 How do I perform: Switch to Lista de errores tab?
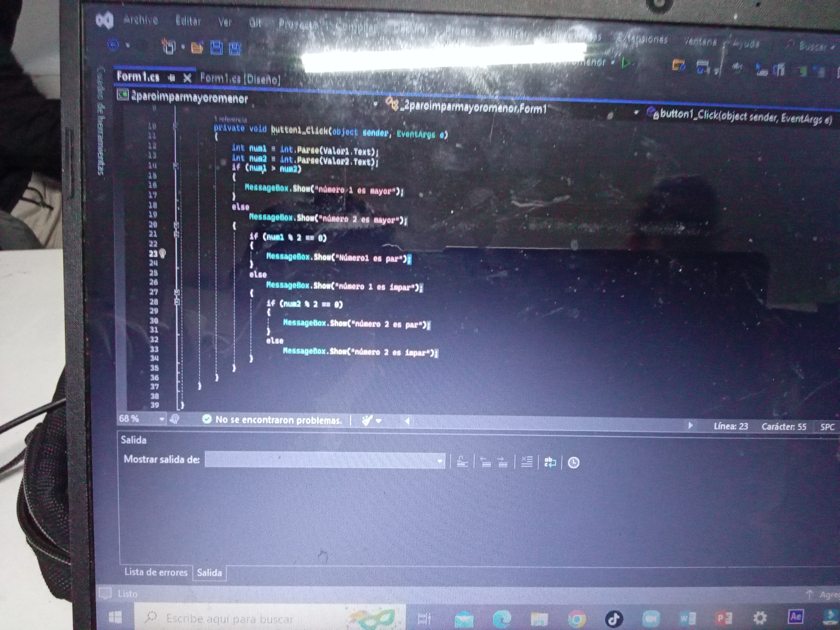156,572
